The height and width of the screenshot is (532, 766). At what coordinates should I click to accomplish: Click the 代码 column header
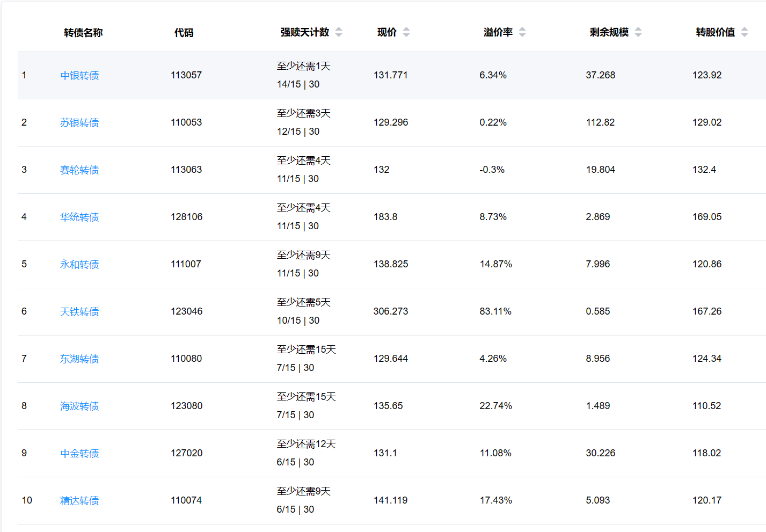184,33
